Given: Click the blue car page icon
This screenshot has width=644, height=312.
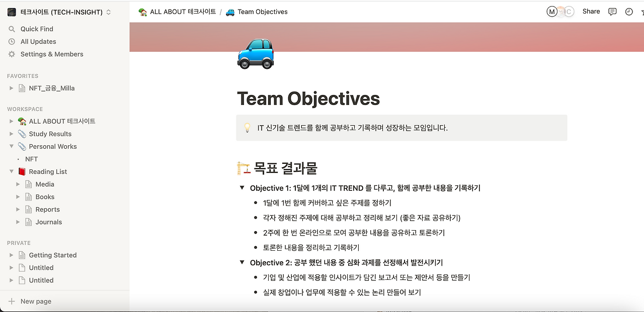Looking at the screenshot, I should (x=255, y=54).
